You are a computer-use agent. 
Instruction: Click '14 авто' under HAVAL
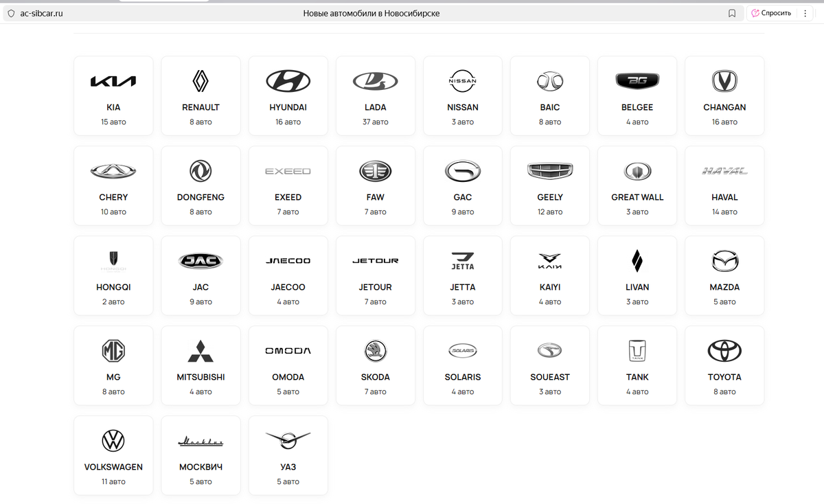724,211
